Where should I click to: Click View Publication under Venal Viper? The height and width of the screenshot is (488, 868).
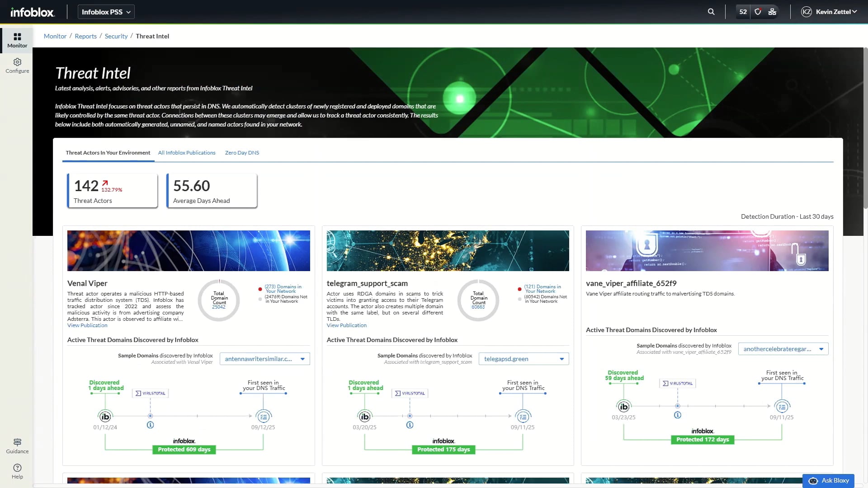tap(87, 325)
